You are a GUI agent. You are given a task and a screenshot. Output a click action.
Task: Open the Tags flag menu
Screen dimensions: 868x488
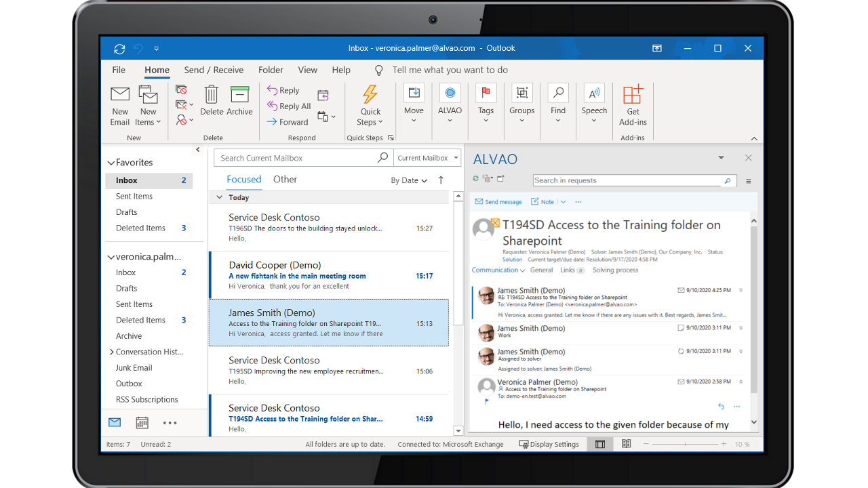pos(486,104)
